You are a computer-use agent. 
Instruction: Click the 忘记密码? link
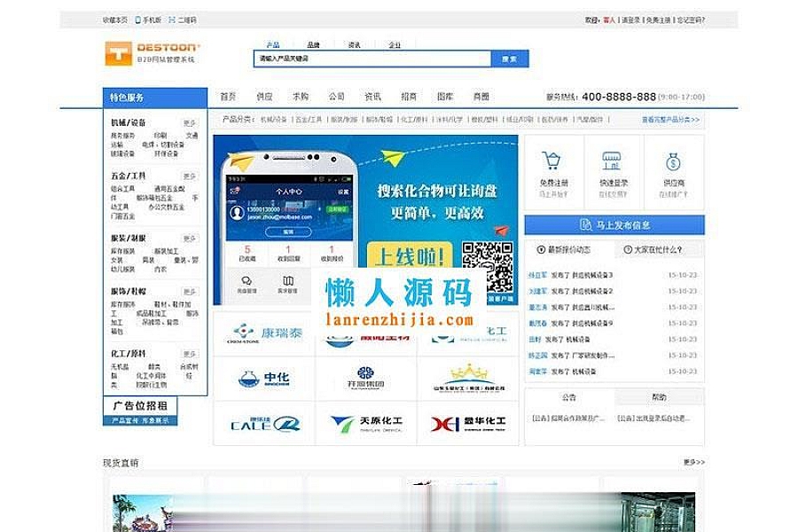click(x=691, y=20)
